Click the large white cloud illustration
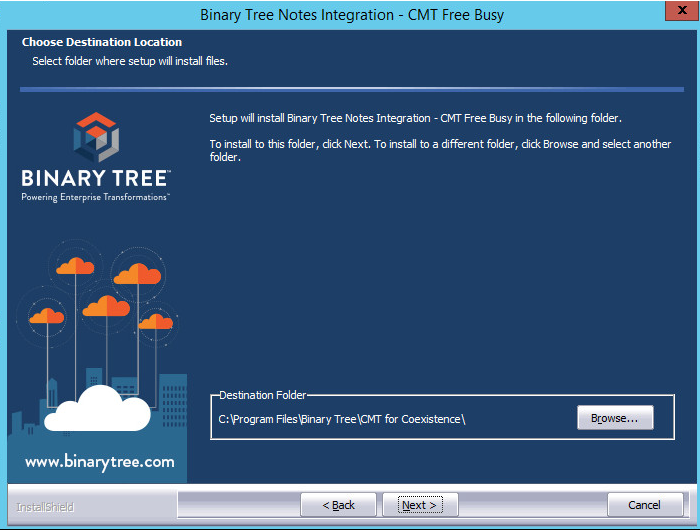The height and width of the screenshot is (530, 700). point(97,409)
